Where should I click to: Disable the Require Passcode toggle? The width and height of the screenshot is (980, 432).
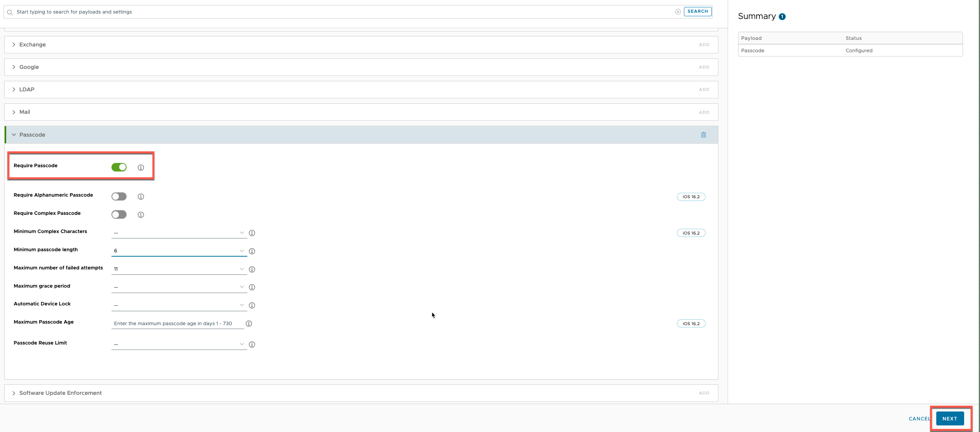[119, 167]
